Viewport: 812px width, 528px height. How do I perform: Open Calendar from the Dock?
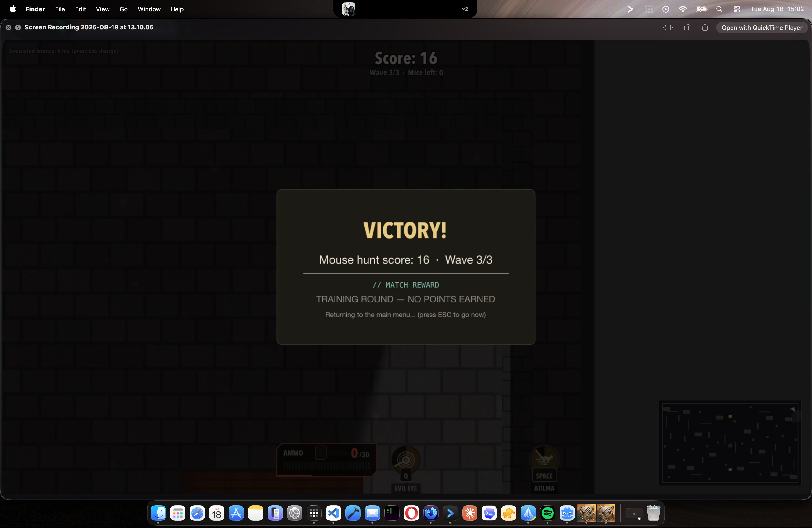[217, 513]
